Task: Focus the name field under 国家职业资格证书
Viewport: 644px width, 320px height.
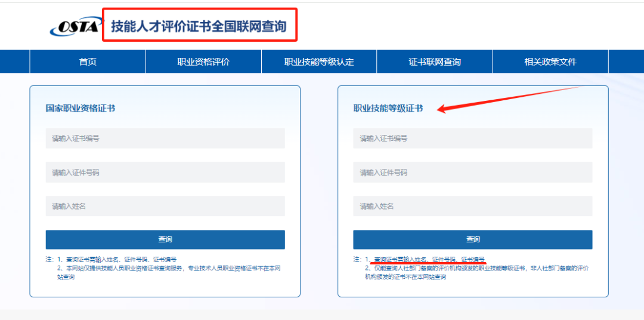Action: click(x=165, y=206)
